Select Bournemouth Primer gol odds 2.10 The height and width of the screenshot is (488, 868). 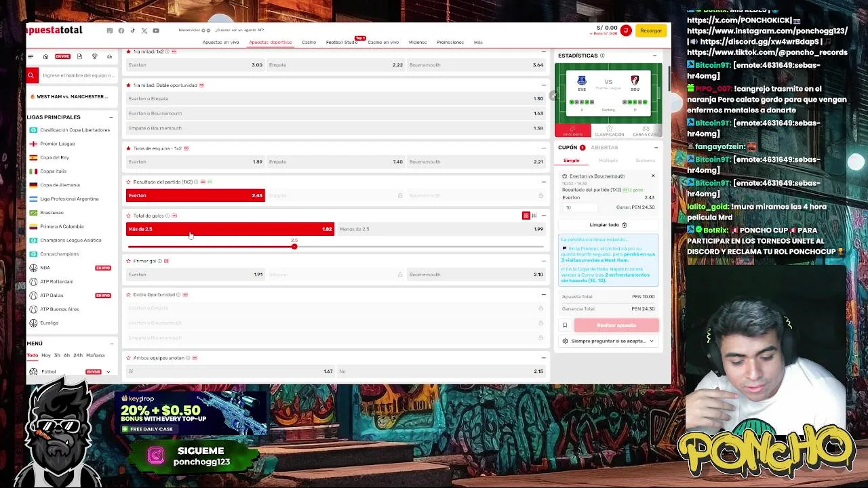(475, 274)
